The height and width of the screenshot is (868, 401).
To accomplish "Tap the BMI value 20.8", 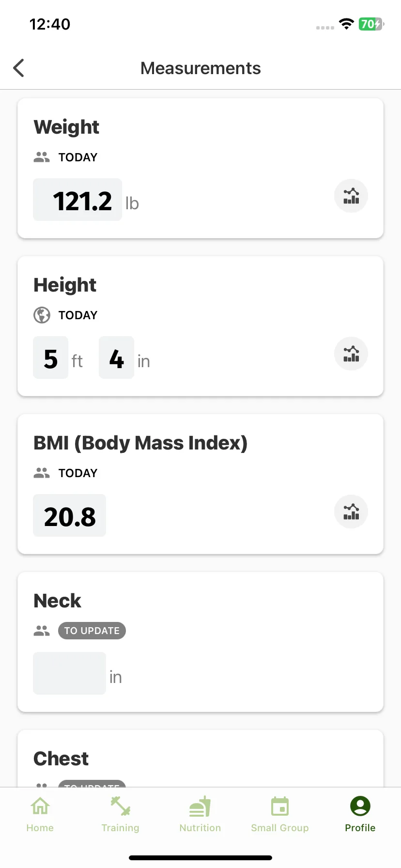I will point(69,515).
